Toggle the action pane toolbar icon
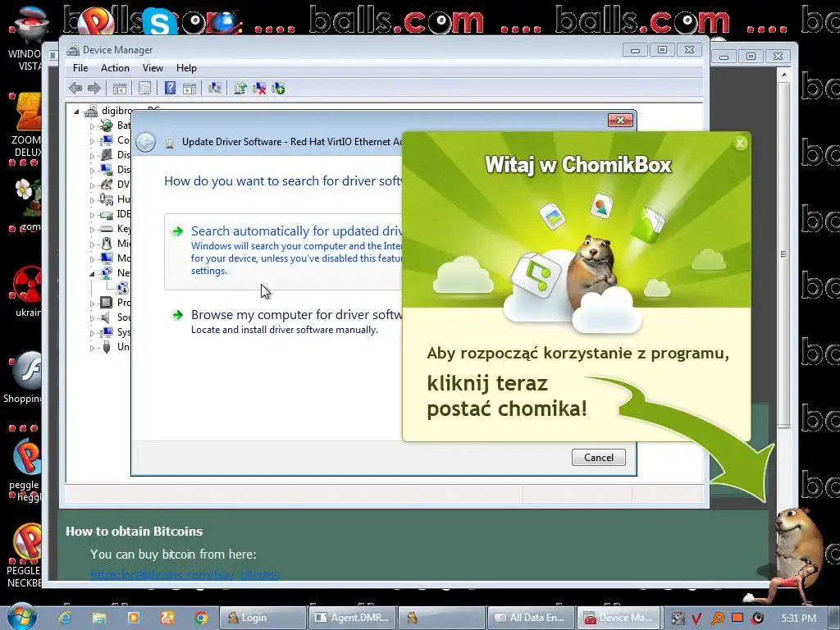Image resolution: width=840 pixels, height=630 pixels. click(189, 89)
